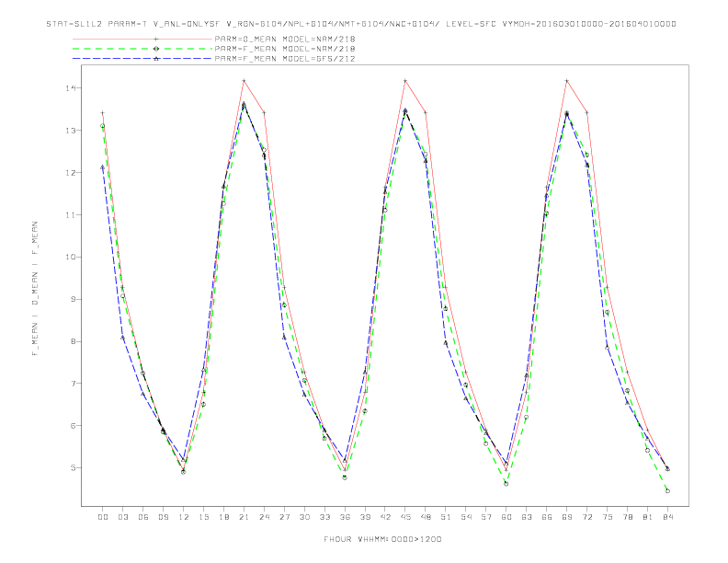Click y-axis tick label 9
Viewport: 728px width, 563px height.
(x=74, y=299)
